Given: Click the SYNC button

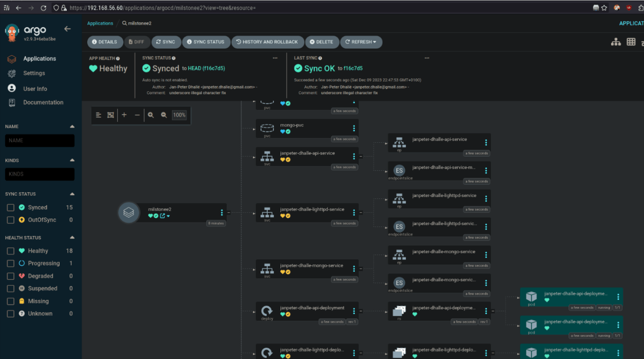Looking at the screenshot, I should (x=165, y=42).
